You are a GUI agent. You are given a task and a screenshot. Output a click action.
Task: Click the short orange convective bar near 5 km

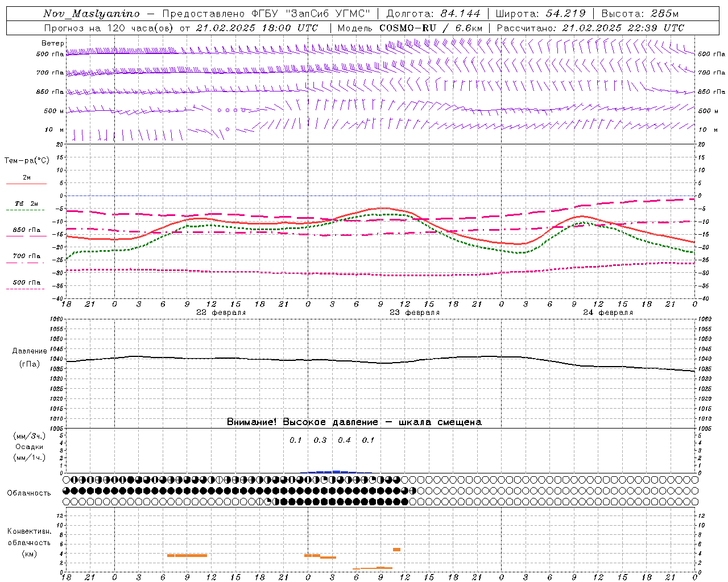click(396, 550)
